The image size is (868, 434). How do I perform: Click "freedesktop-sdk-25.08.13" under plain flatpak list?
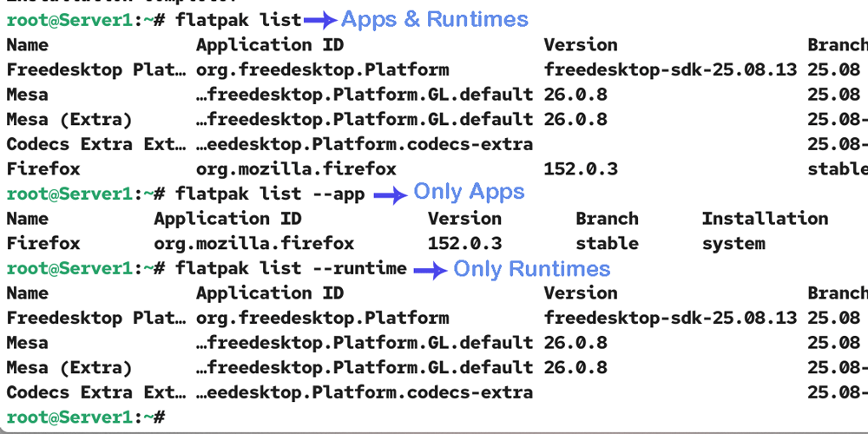click(x=670, y=69)
